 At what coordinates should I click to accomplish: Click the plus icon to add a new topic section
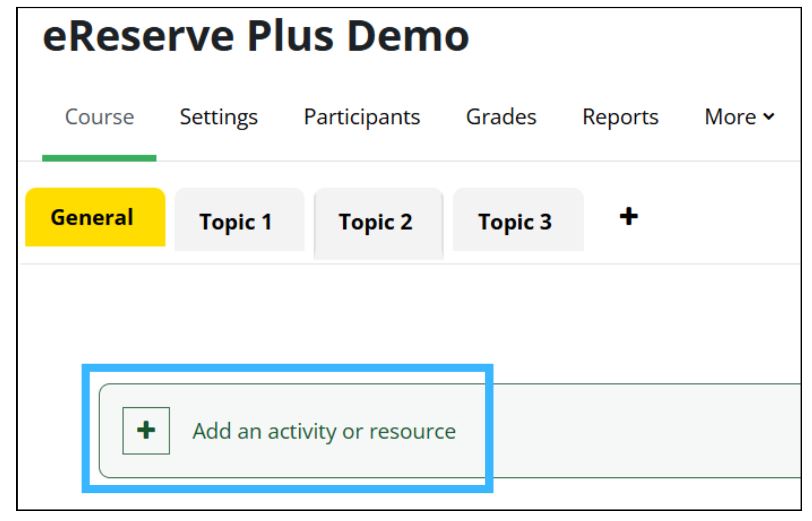pos(629,217)
